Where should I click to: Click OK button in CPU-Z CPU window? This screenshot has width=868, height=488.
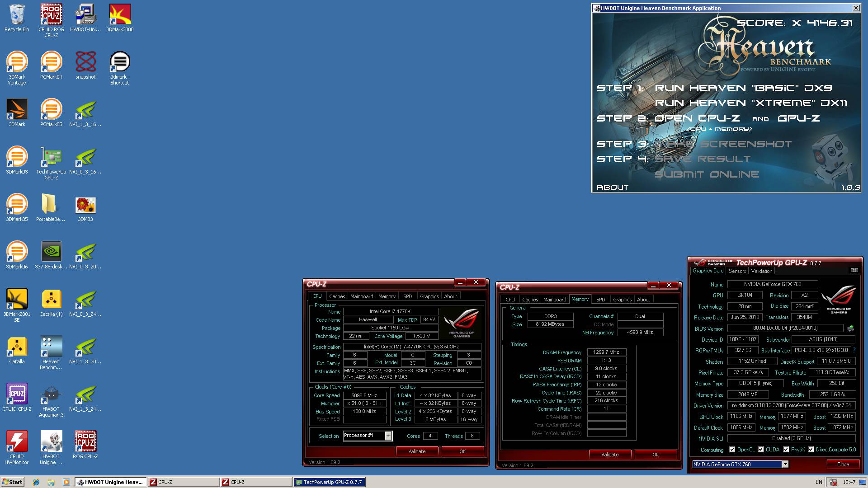(x=462, y=451)
